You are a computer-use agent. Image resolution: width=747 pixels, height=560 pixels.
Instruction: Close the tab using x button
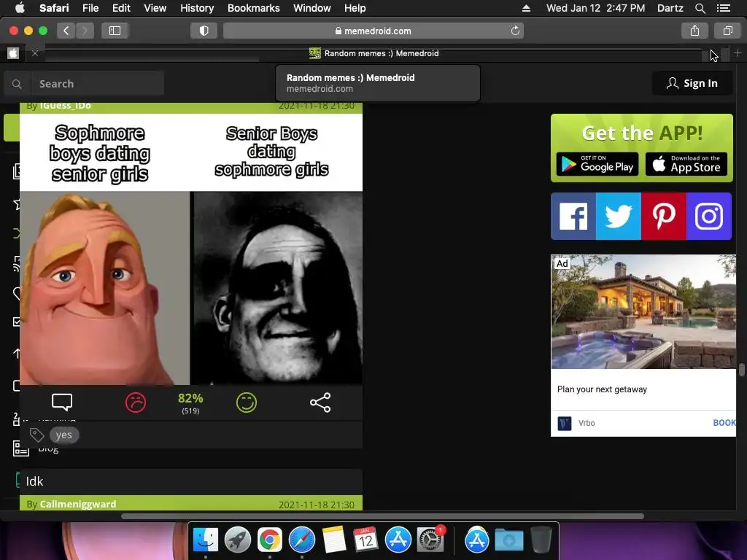[x=35, y=53]
